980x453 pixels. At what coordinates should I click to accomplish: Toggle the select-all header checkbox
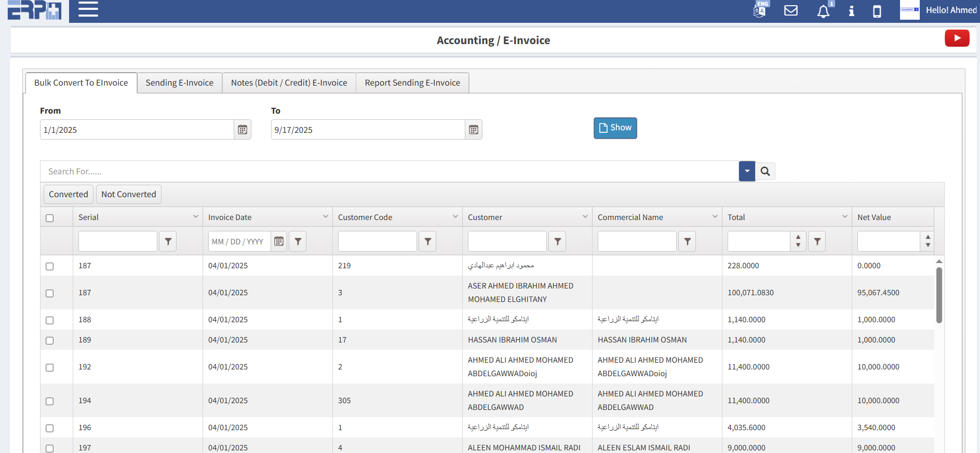click(x=50, y=218)
